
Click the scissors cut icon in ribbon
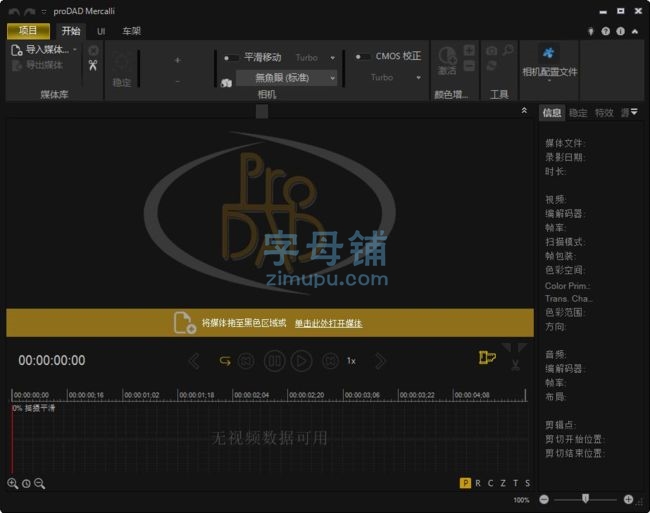tap(93, 65)
